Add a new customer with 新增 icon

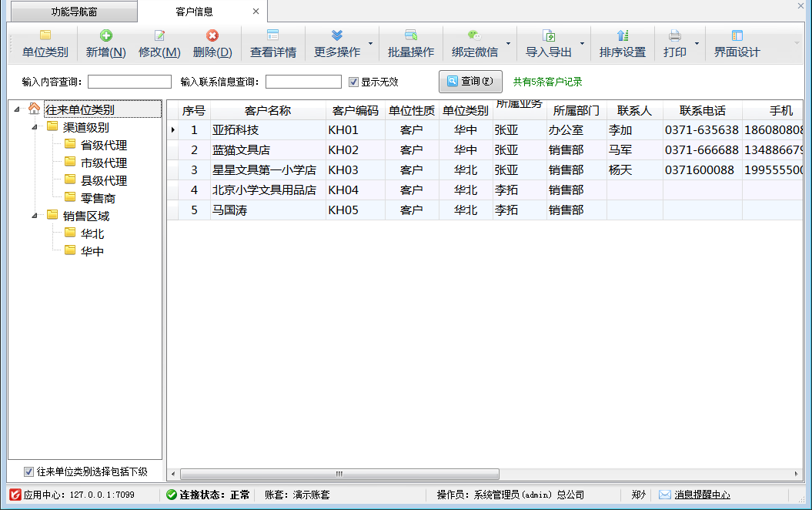click(106, 35)
